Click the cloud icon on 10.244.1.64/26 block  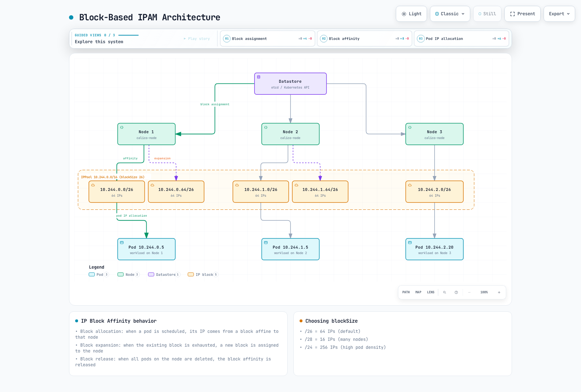296,185
